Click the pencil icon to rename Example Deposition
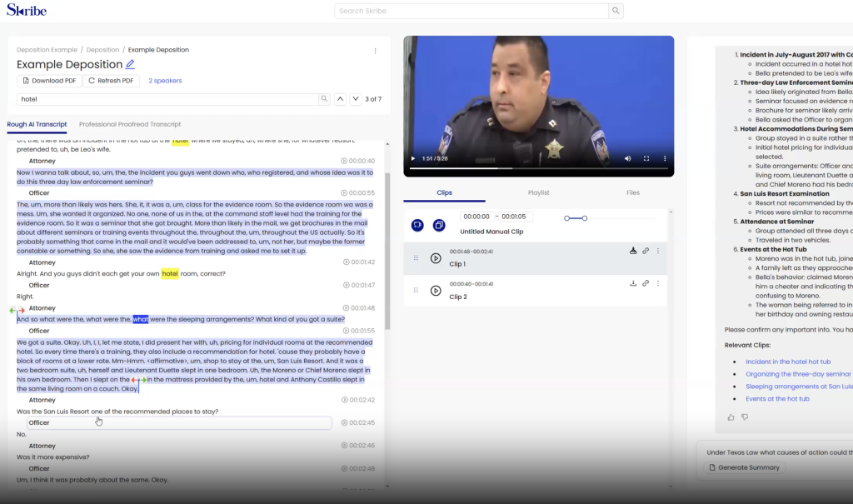Viewport: 853px width, 504px height. point(130,65)
